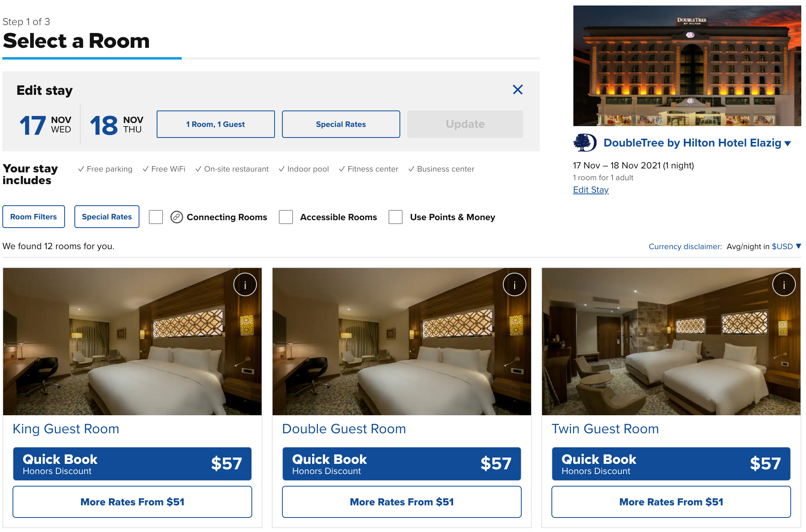Click the connecting rooms link icon
This screenshot has width=806, height=532.
177,217
